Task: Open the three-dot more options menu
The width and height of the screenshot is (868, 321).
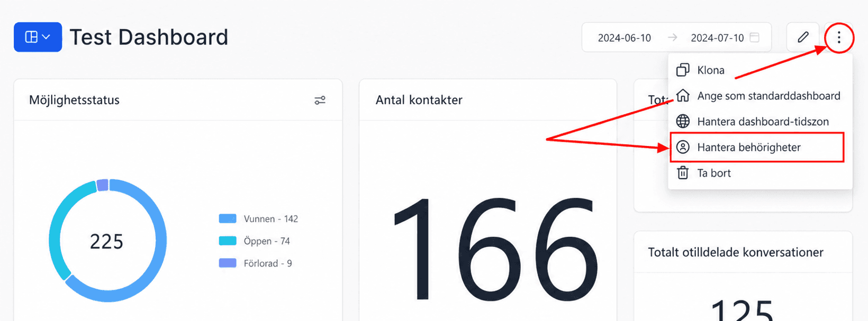Action: tap(839, 38)
